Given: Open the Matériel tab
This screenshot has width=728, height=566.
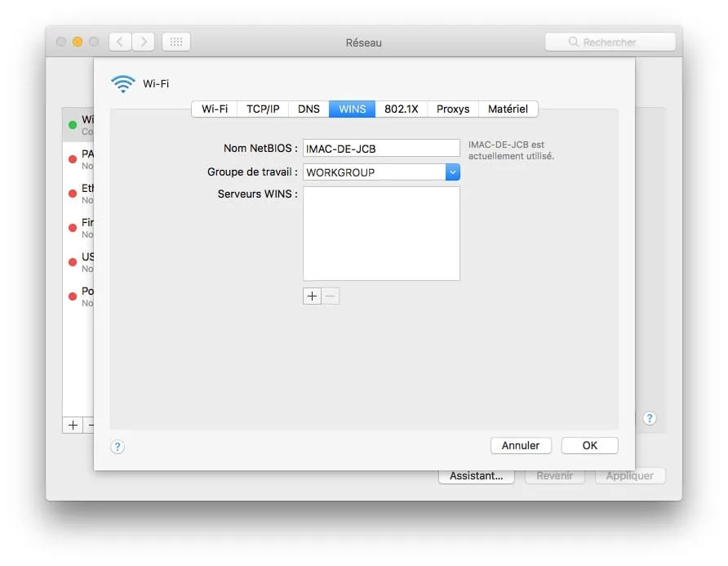Looking at the screenshot, I should pyautogui.click(x=508, y=109).
